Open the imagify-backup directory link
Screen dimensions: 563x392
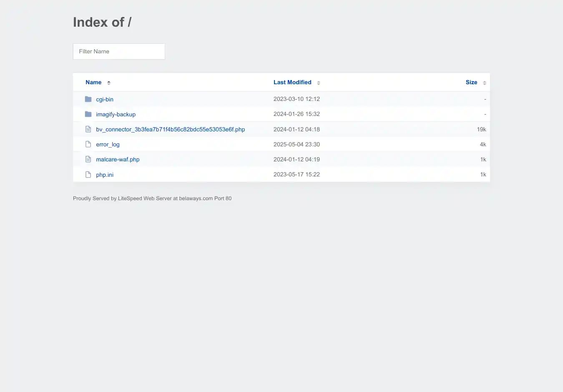tap(116, 114)
